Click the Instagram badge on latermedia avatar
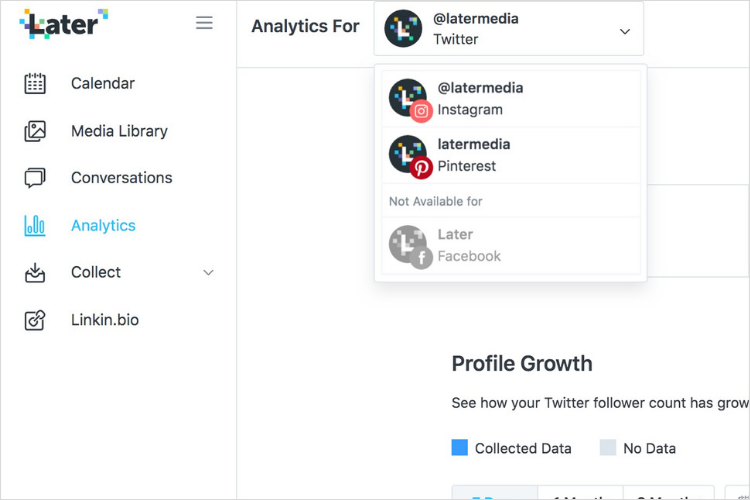The image size is (750, 500). click(421, 111)
